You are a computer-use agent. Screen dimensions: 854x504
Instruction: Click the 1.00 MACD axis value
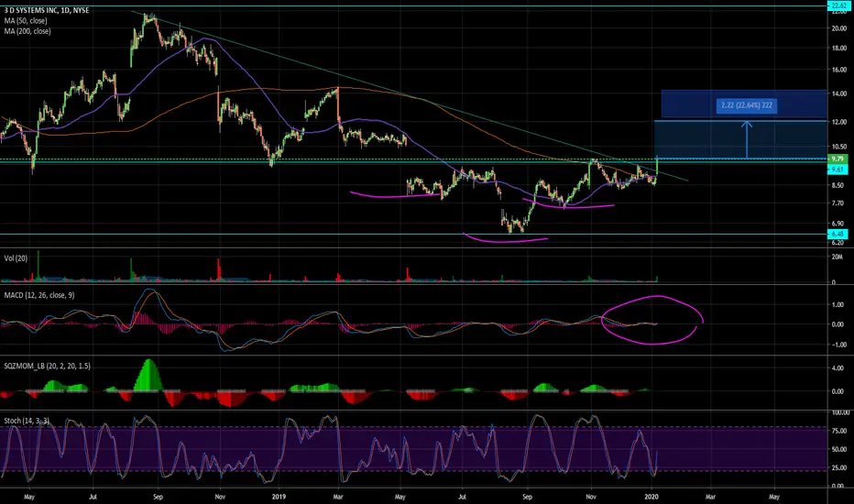[838, 305]
